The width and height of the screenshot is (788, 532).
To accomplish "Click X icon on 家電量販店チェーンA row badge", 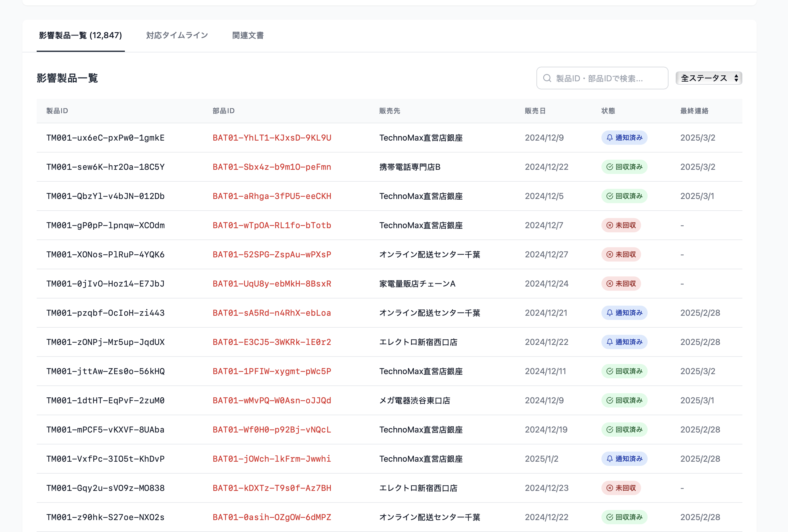I will click(609, 284).
